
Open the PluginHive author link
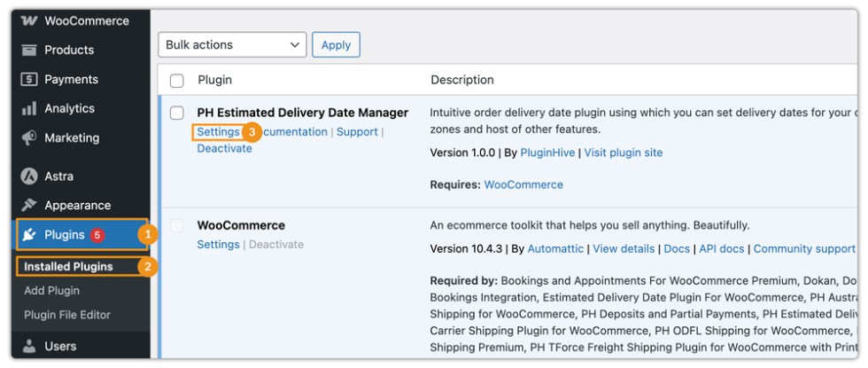[x=547, y=153]
